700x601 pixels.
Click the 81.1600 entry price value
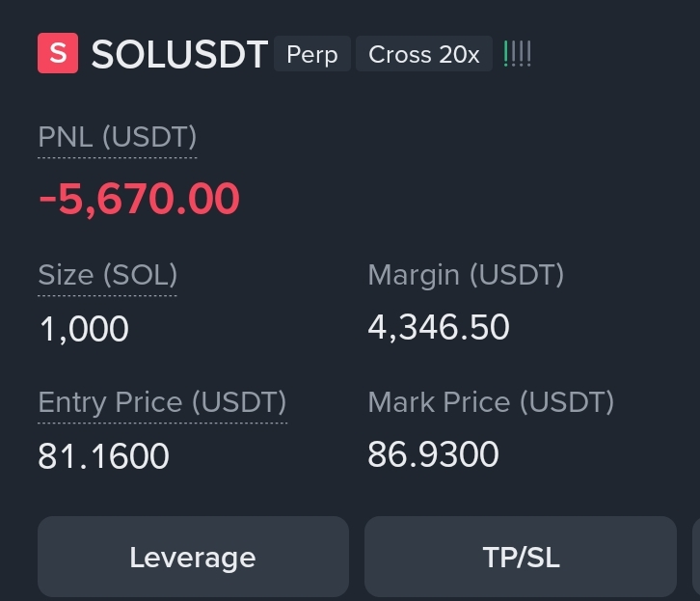[x=103, y=456]
